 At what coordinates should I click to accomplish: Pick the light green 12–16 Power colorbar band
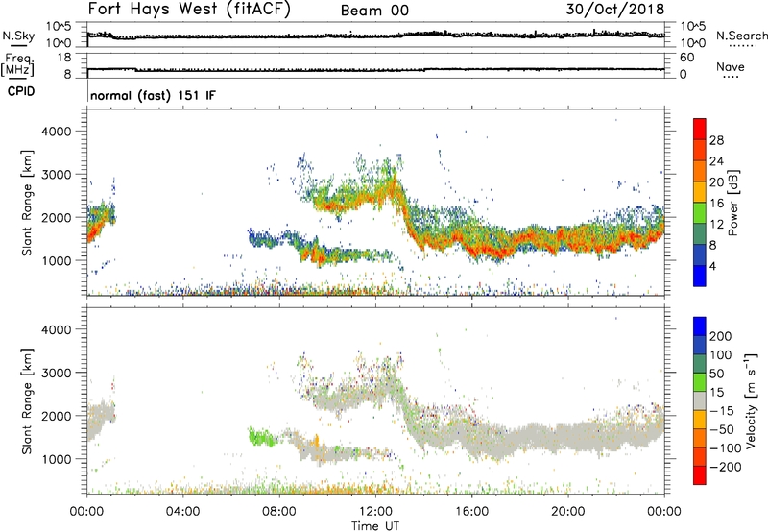pyautogui.click(x=700, y=213)
